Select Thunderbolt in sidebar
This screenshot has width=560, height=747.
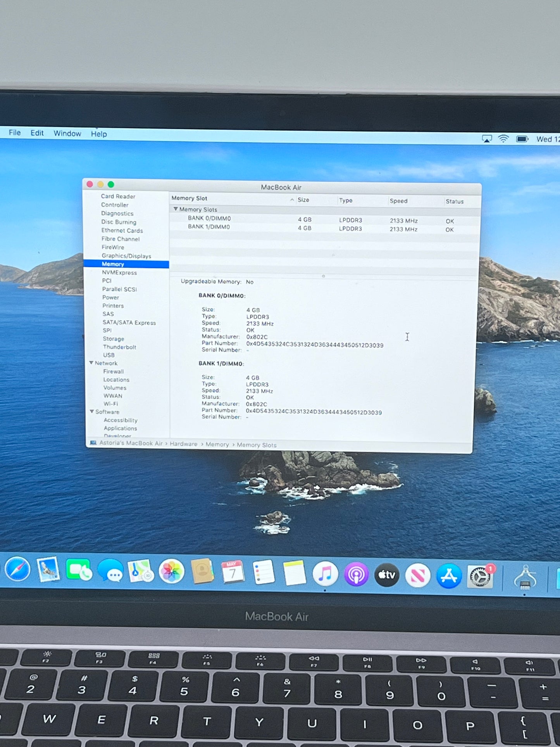click(119, 347)
